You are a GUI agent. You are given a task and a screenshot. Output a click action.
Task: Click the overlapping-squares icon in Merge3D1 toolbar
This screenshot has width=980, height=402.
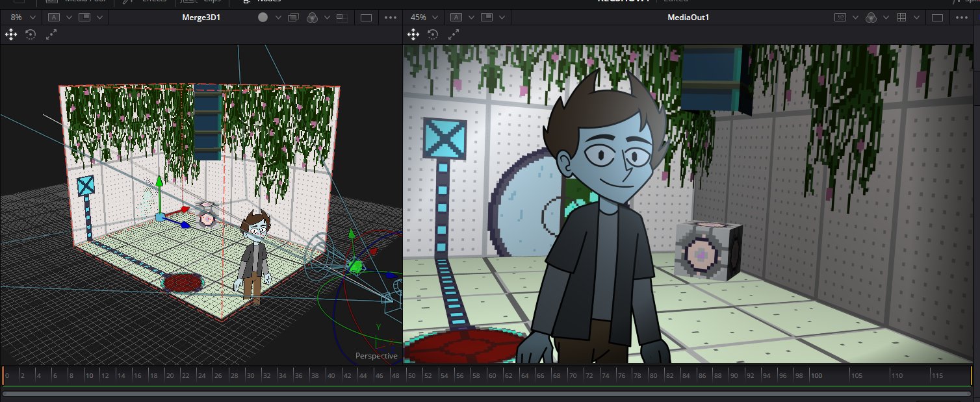293,18
